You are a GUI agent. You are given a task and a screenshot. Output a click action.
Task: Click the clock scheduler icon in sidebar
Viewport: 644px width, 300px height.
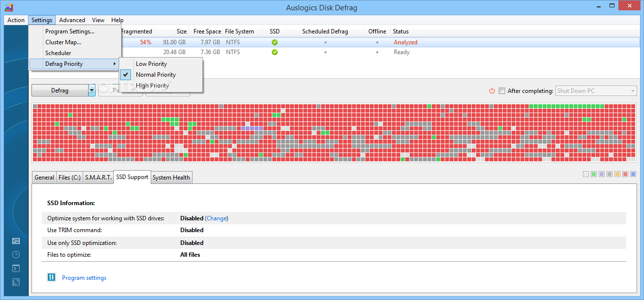click(x=16, y=255)
